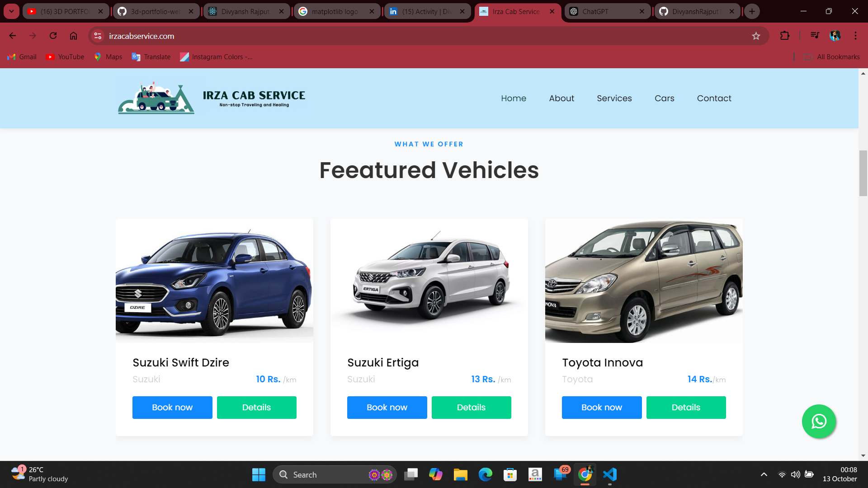Open Microsoft Store on the taskbar
This screenshot has width=868, height=488.
coord(510,474)
